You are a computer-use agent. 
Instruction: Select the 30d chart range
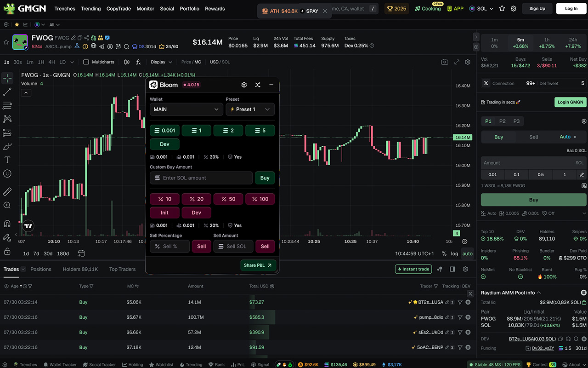click(x=48, y=253)
